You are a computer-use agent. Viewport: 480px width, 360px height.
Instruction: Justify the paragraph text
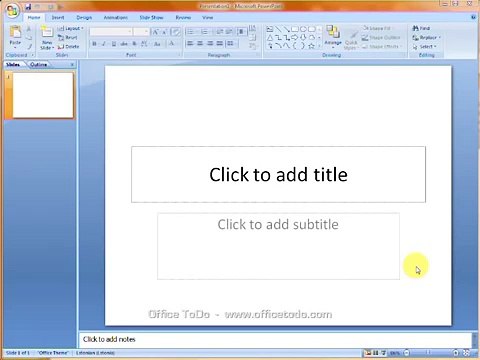(x=220, y=43)
